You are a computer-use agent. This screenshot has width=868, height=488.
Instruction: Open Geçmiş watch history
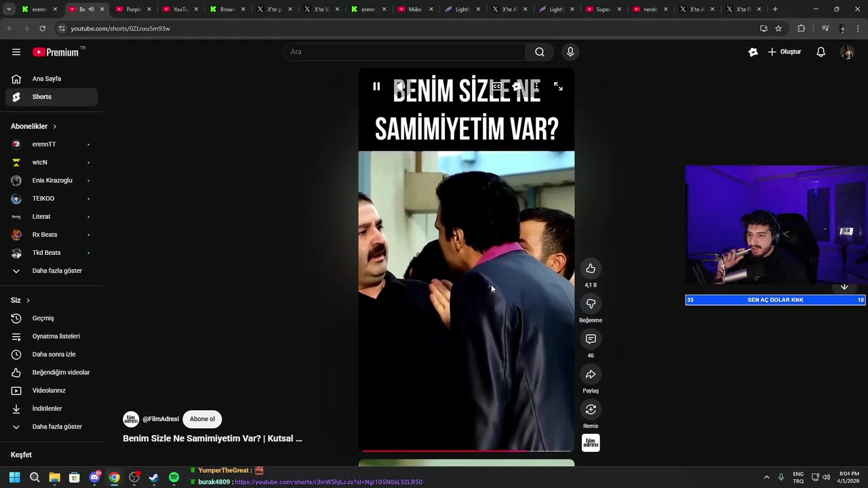[x=52, y=319]
